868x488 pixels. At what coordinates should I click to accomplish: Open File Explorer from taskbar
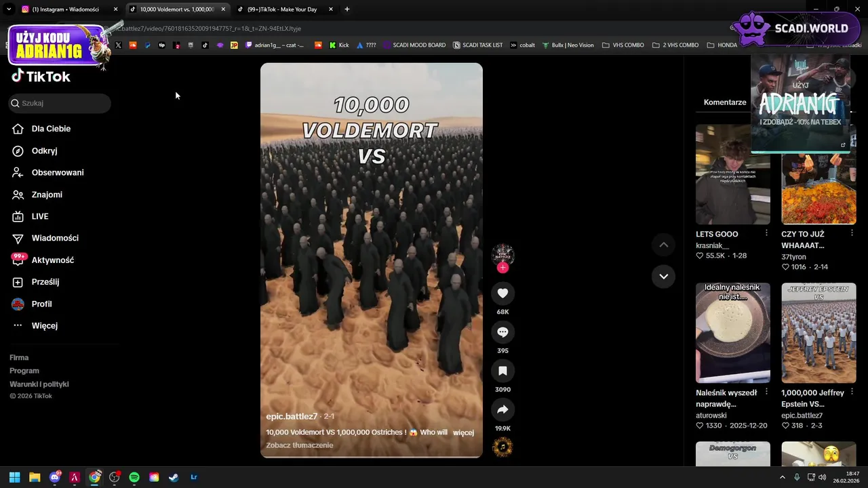[35, 477]
